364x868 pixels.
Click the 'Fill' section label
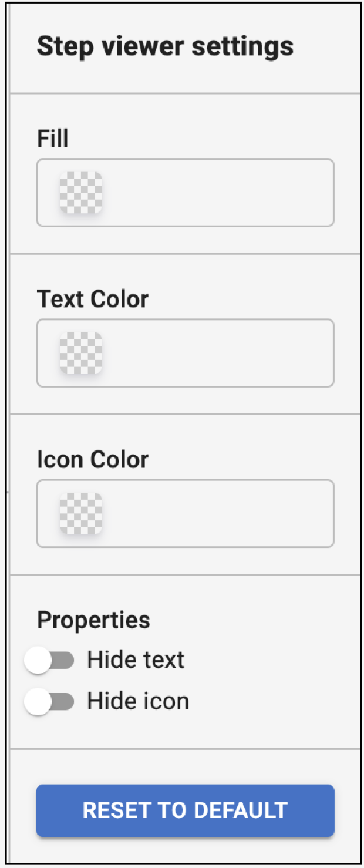53,139
